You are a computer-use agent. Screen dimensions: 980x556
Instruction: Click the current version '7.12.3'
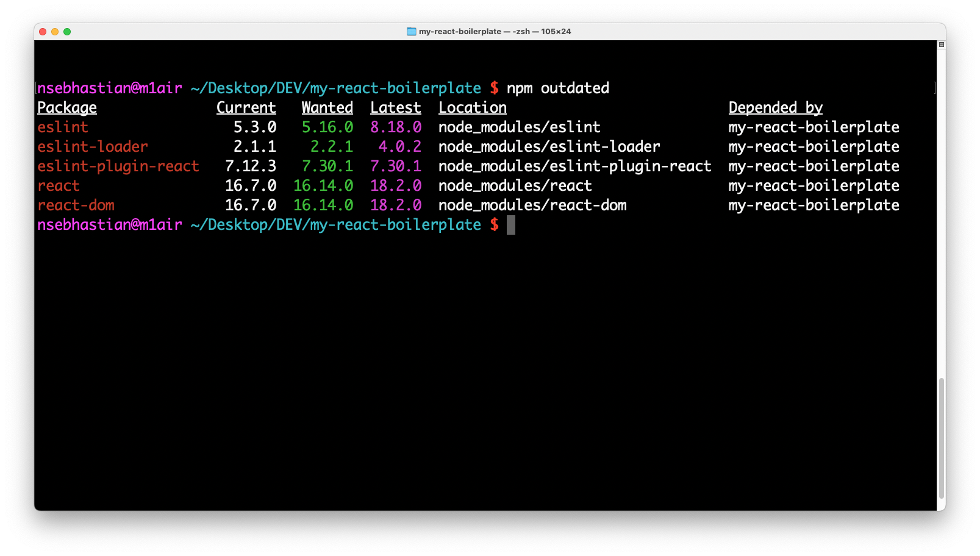[251, 166]
